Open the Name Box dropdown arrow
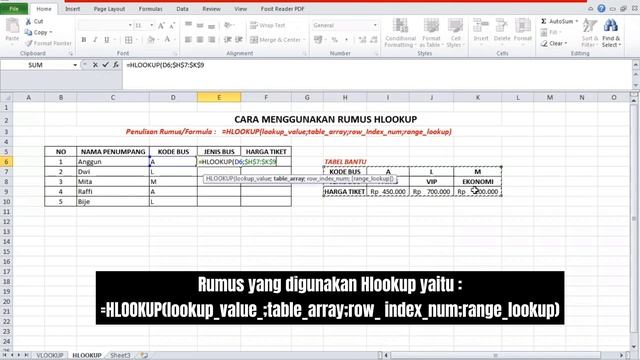The height and width of the screenshot is (360, 640). click(75, 65)
